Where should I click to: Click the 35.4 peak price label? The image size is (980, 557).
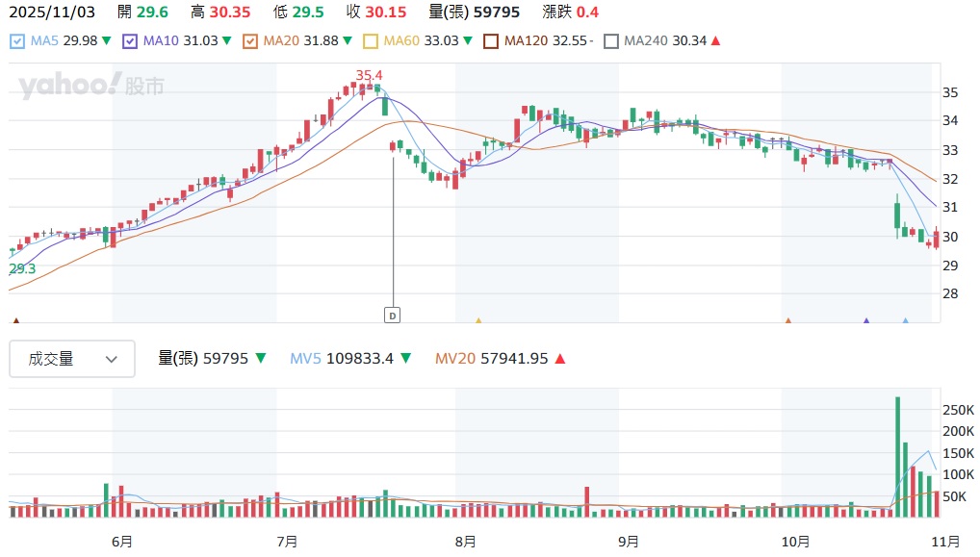[369, 75]
